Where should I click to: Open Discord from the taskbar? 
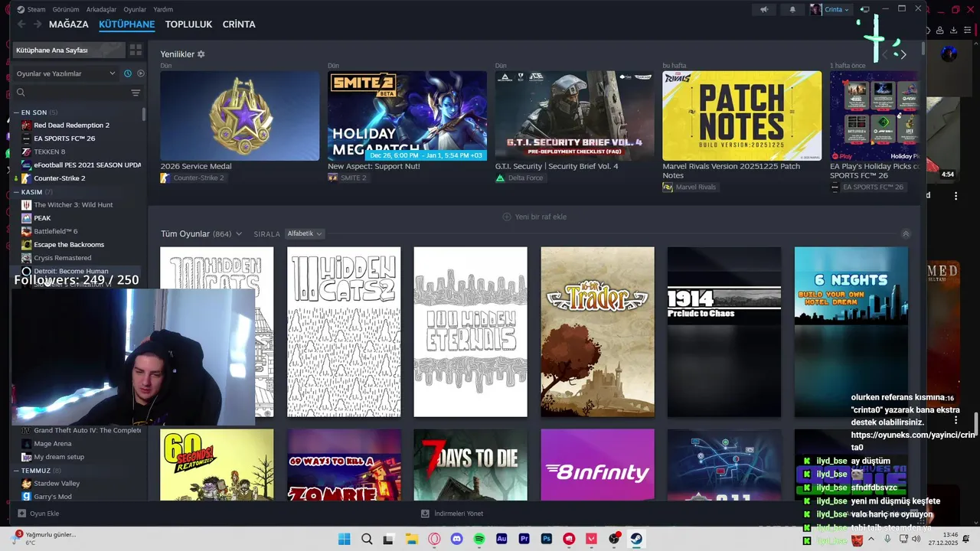457,539
